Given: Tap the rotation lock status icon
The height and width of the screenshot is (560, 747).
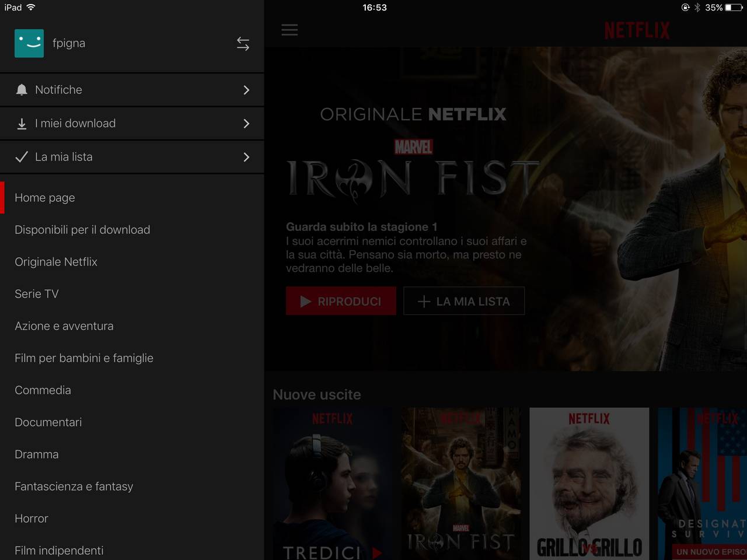Looking at the screenshot, I should (x=685, y=8).
